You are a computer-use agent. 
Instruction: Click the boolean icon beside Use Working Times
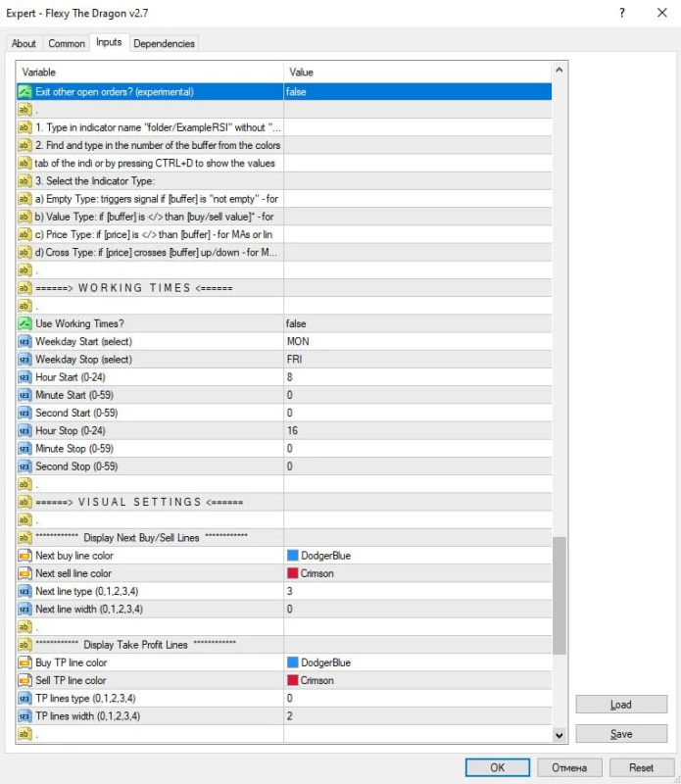coord(25,323)
